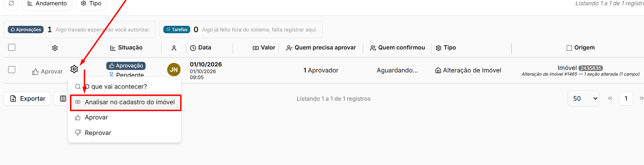Open the Andamento filter dropdown
Screen dimensions: 644x165
coord(47,4)
